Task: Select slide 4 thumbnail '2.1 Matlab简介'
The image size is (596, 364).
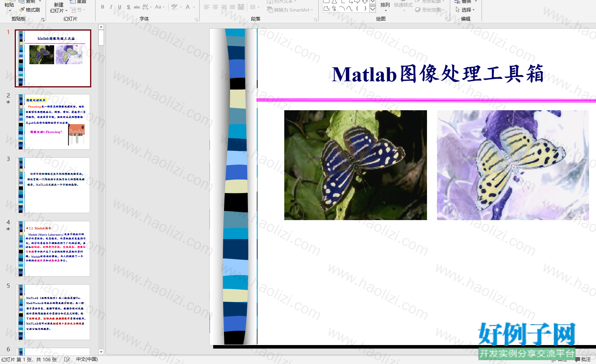Action: click(53, 249)
